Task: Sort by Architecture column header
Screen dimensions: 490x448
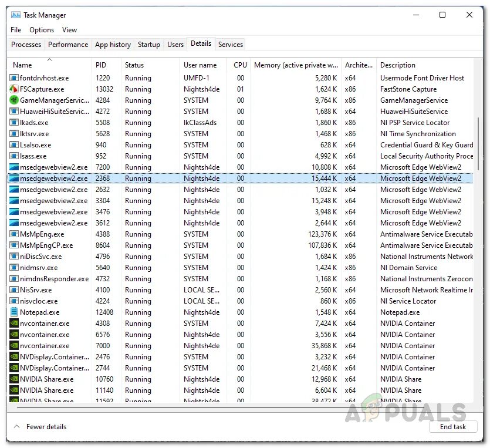Action: tap(359, 65)
